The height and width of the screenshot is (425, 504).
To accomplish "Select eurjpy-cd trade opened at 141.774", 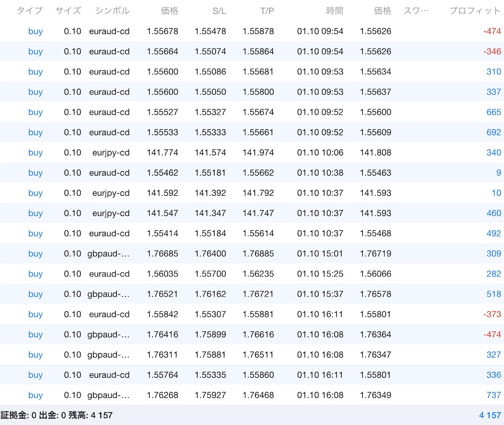I will click(252, 152).
